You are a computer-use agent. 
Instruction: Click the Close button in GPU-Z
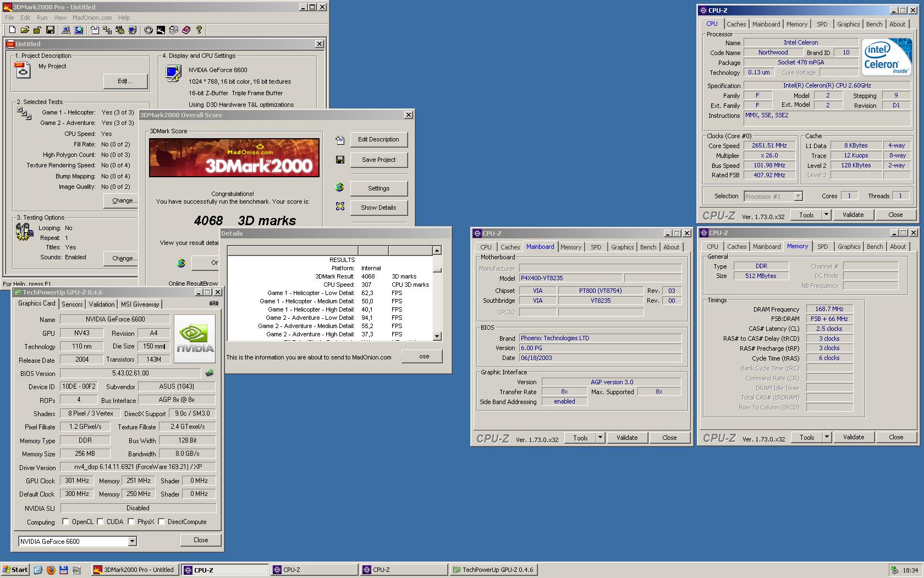click(x=201, y=540)
